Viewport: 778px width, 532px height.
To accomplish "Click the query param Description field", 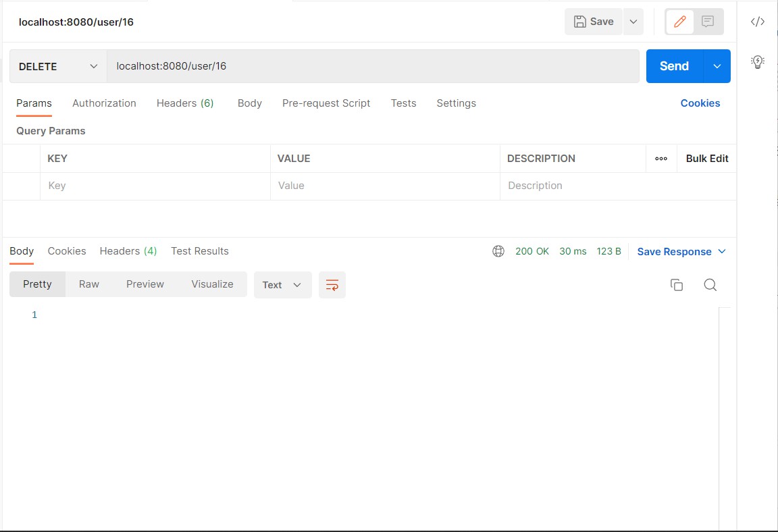I will point(618,186).
